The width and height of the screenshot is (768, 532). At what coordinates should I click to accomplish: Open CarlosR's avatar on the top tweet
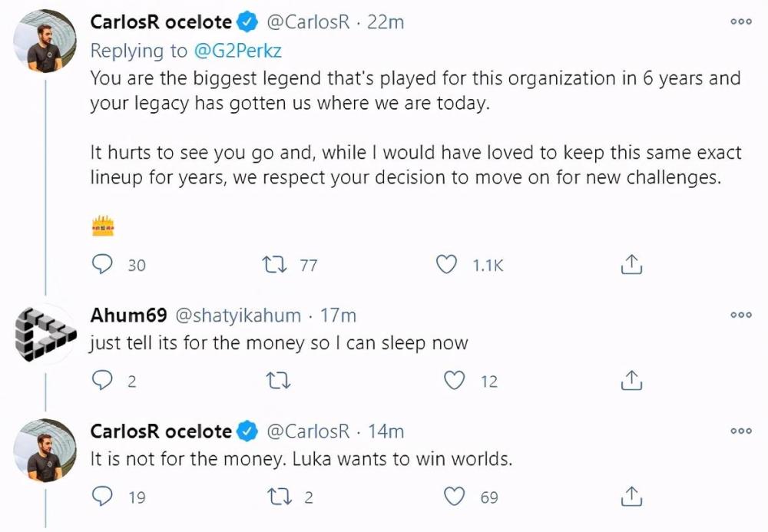click(45, 41)
